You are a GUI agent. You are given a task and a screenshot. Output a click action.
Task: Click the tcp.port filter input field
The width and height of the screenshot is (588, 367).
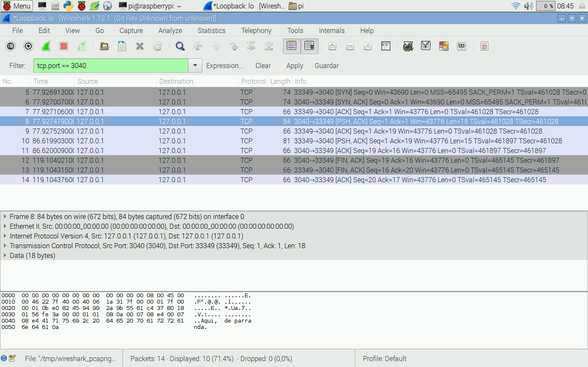tap(111, 66)
